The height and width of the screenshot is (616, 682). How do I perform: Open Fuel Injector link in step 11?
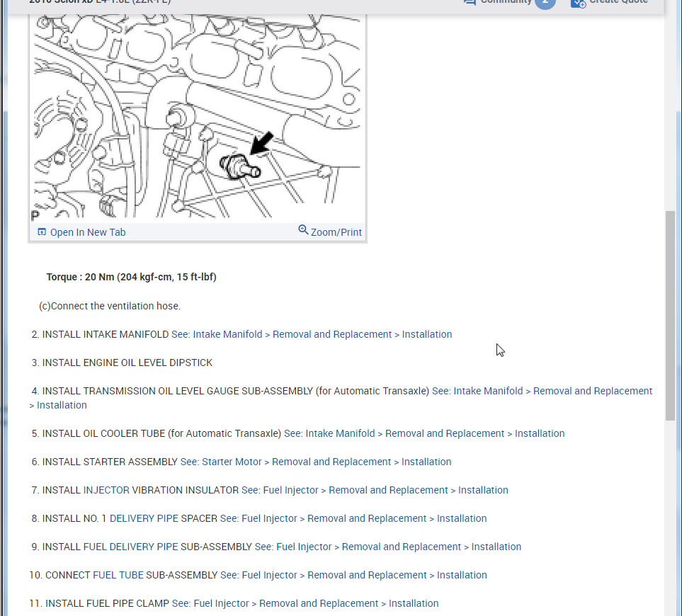[305, 603]
